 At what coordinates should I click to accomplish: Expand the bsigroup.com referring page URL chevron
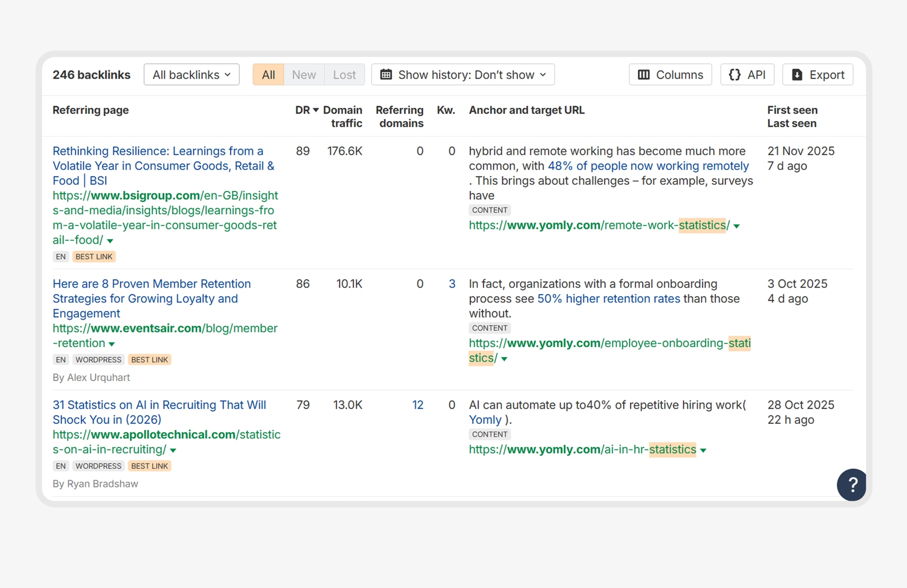pos(110,241)
